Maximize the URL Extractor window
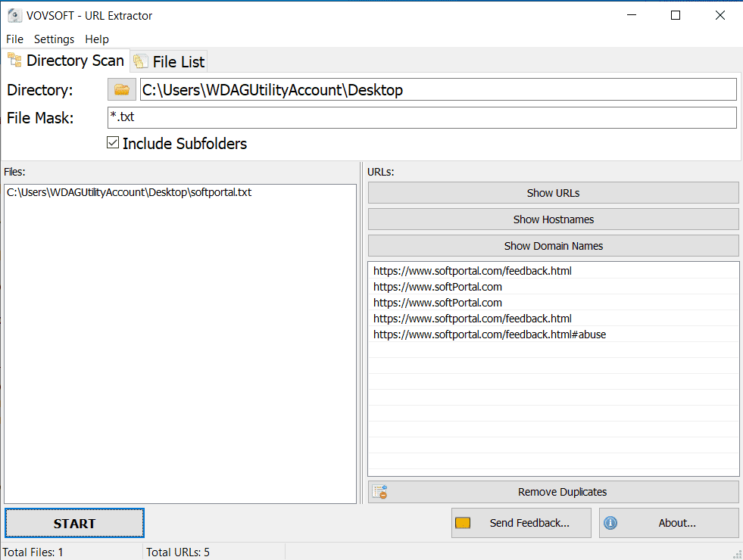The width and height of the screenshot is (743, 560). coord(676,15)
